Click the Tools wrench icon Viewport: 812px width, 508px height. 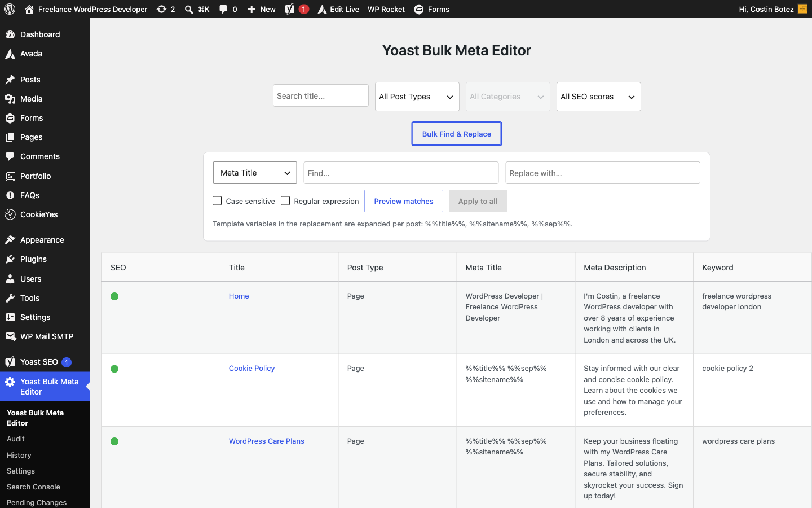[x=10, y=298]
